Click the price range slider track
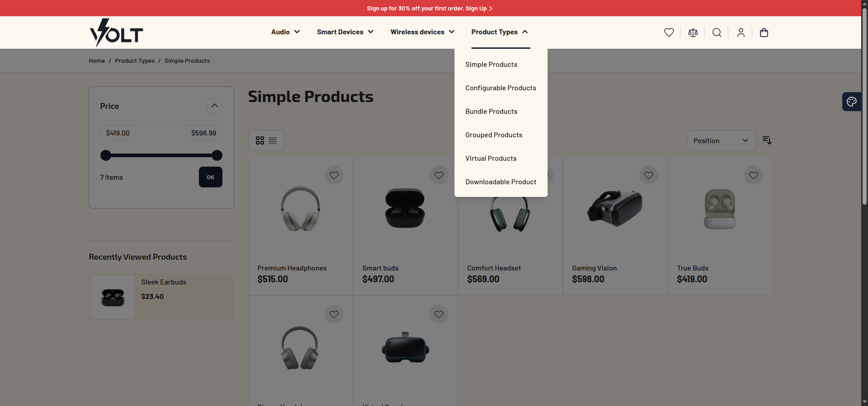The image size is (868, 406). (x=161, y=155)
